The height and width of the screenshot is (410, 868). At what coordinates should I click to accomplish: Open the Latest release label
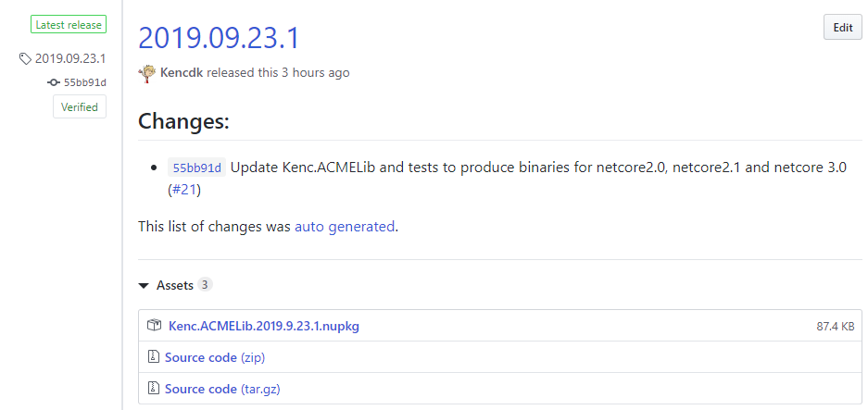click(x=69, y=24)
